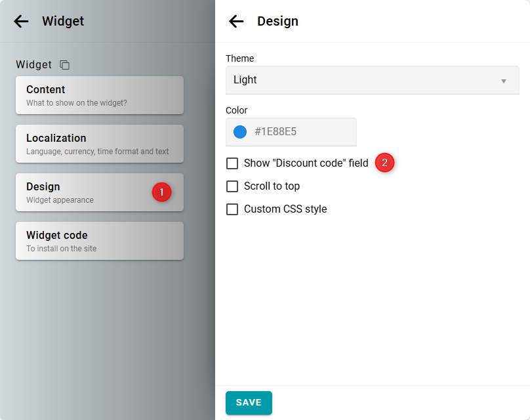Go back using the Design panel arrow
This screenshot has height=420, width=530.
pos(236,21)
